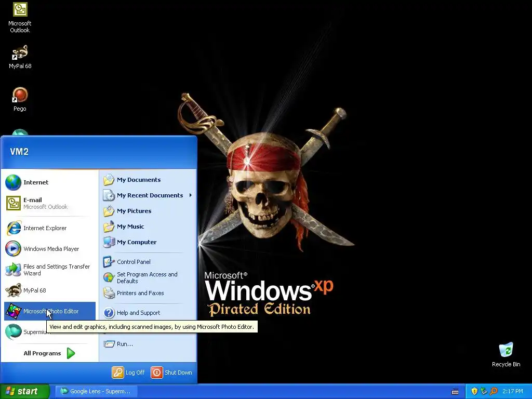The image size is (532, 399).
Task: Open My Music folder
Action: 148,227
